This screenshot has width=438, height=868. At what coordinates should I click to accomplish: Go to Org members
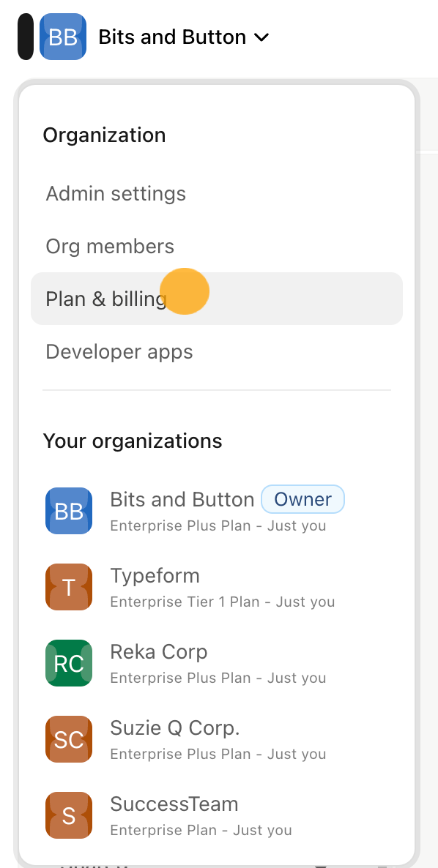217,247
